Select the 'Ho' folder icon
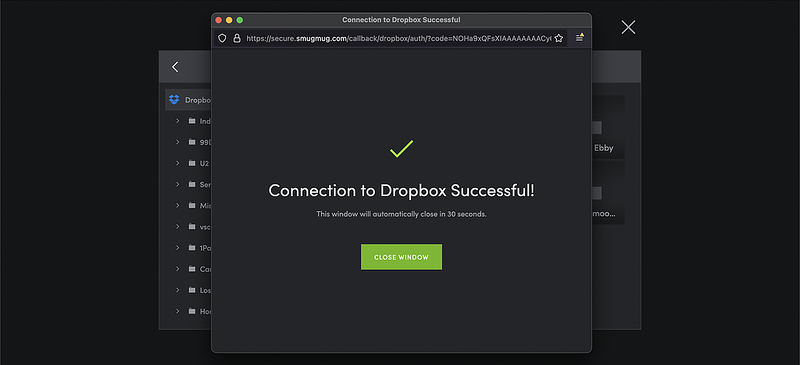Screen dimensions: 800x365 [192, 311]
